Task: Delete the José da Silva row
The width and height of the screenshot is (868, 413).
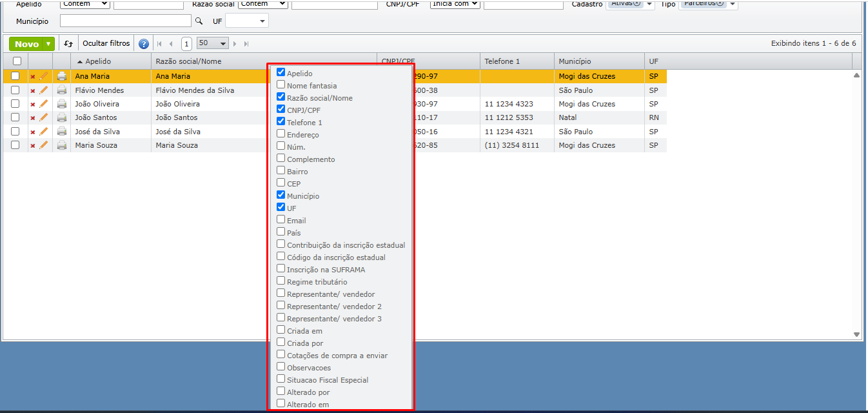Action: point(33,132)
